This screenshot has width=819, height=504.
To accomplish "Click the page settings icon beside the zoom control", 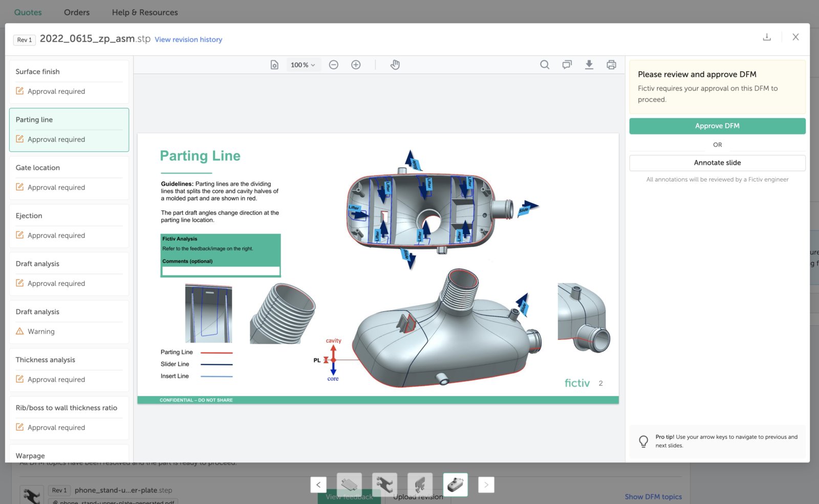I will point(274,64).
